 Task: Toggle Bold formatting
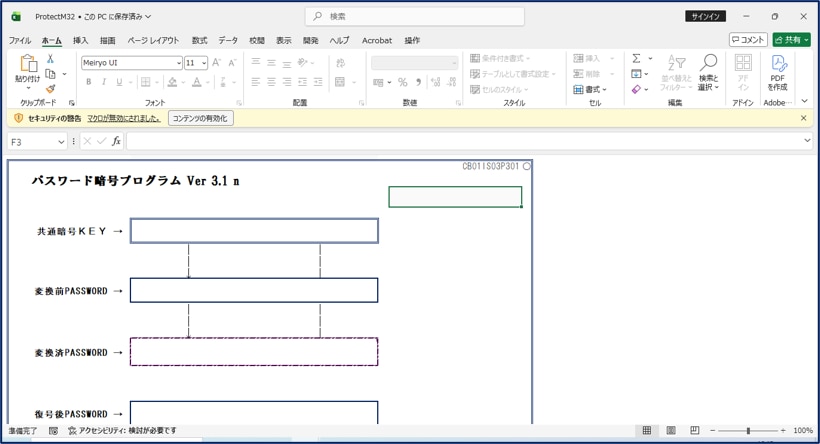coord(89,82)
